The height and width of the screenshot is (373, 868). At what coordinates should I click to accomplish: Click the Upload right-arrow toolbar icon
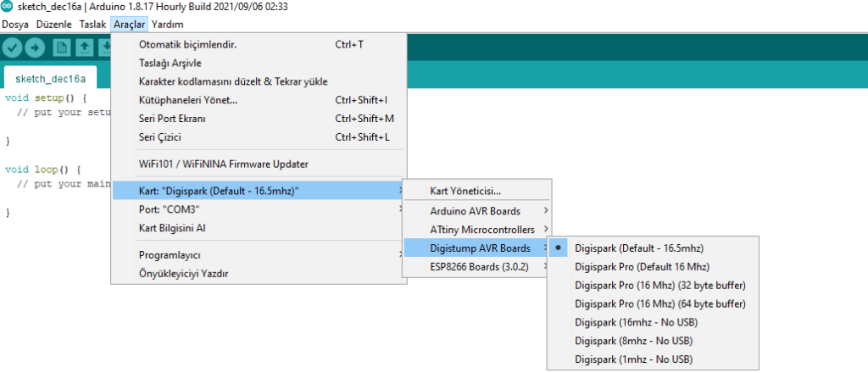coord(36,47)
